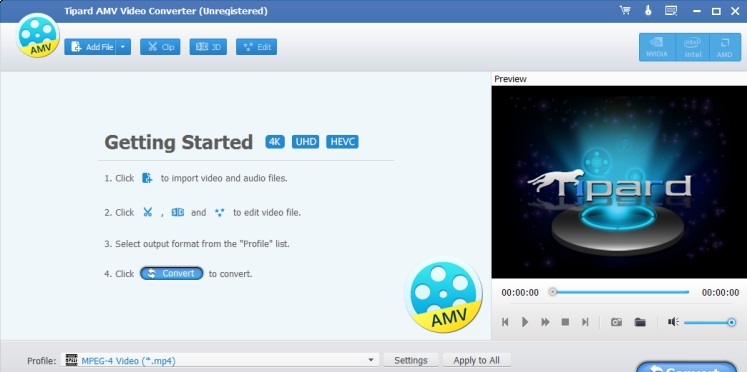Open profile Settings
Screen dimensions: 747x372
tap(411, 361)
